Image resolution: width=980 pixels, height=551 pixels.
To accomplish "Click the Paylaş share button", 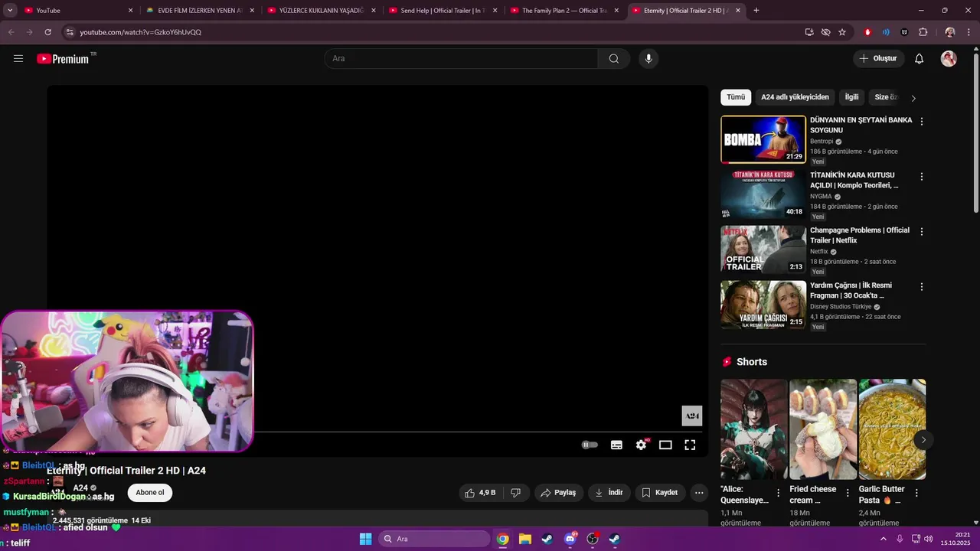I will click(558, 493).
